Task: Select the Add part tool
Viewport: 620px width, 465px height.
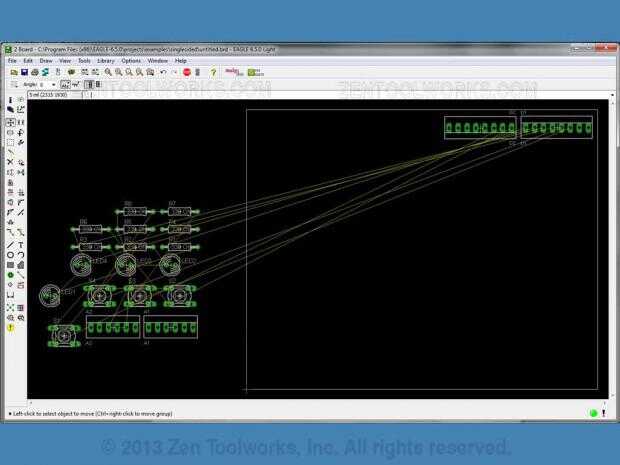Action: click(x=21, y=162)
